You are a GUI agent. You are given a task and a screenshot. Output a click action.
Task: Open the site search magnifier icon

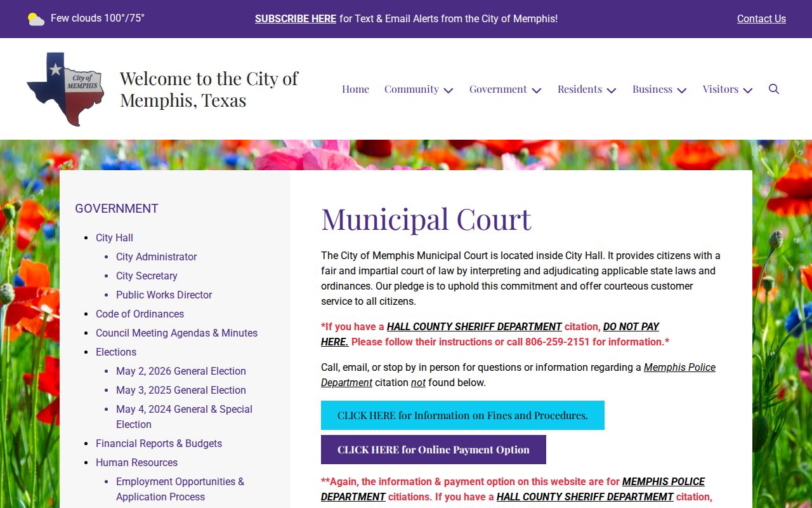click(x=774, y=89)
